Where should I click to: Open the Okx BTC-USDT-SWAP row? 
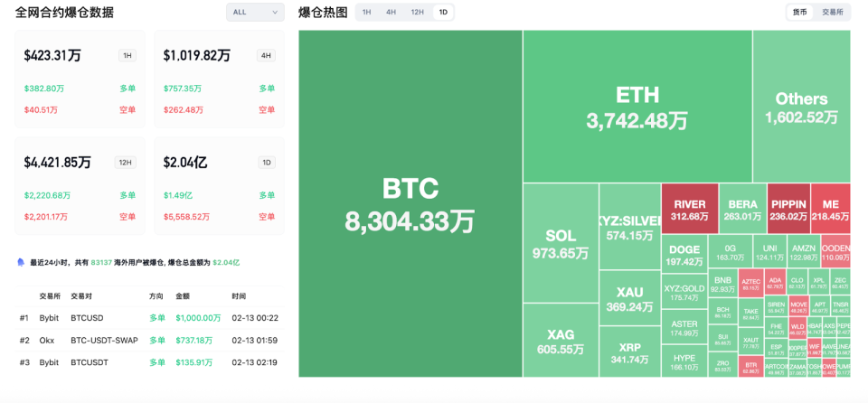(149, 340)
